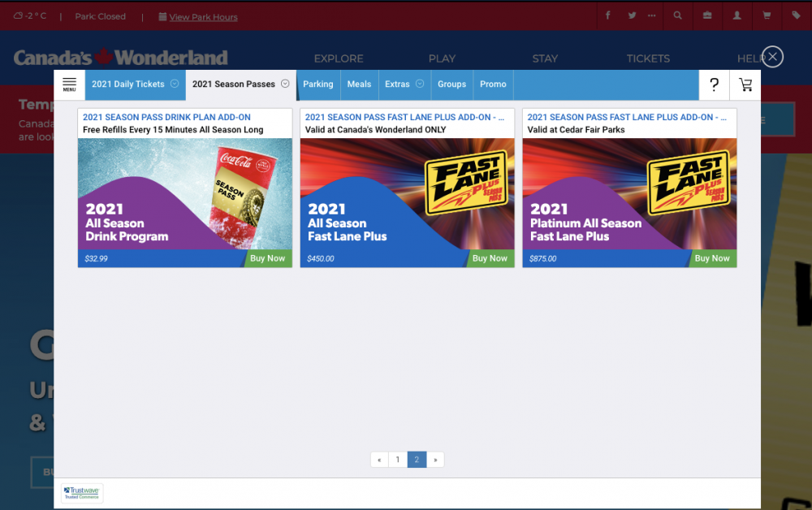Click the price tag icon in top bar
The height and width of the screenshot is (510, 812).
point(796,15)
